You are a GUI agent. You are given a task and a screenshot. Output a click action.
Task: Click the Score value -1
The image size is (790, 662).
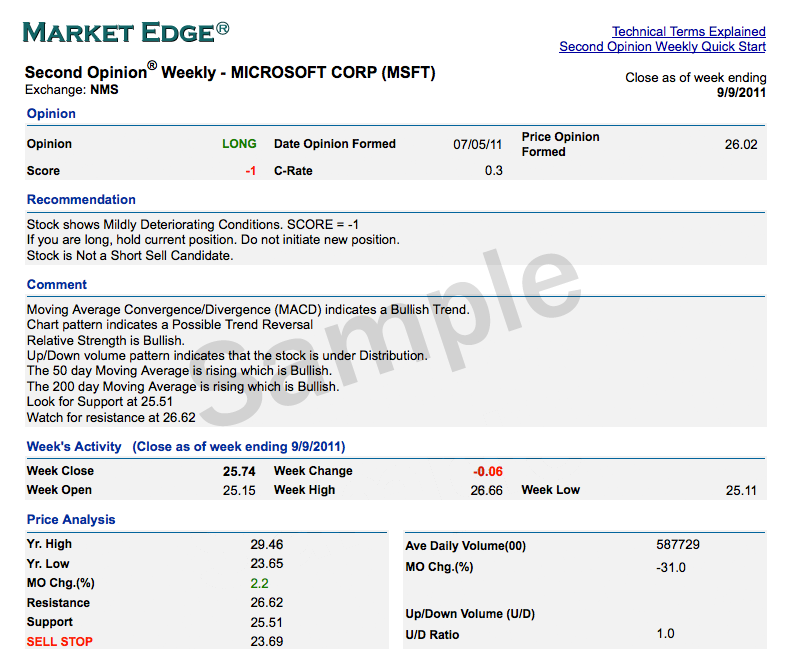click(251, 171)
